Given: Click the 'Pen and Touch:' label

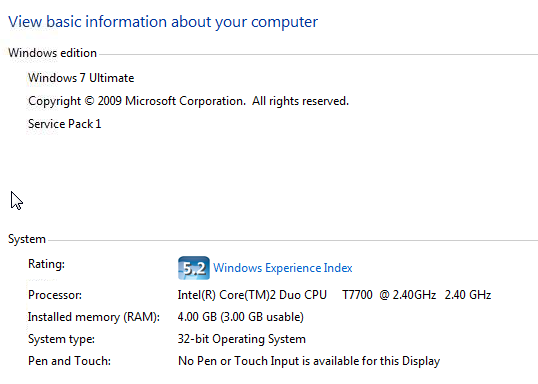Looking at the screenshot, I should 69,361.
